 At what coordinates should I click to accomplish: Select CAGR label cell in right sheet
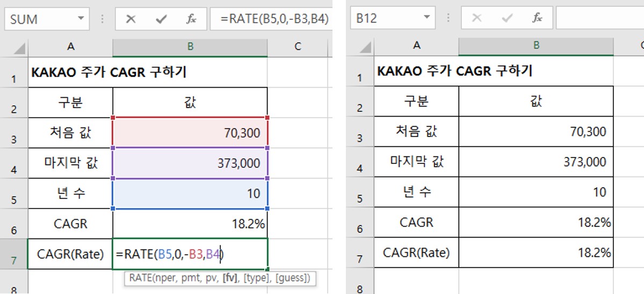416,223
